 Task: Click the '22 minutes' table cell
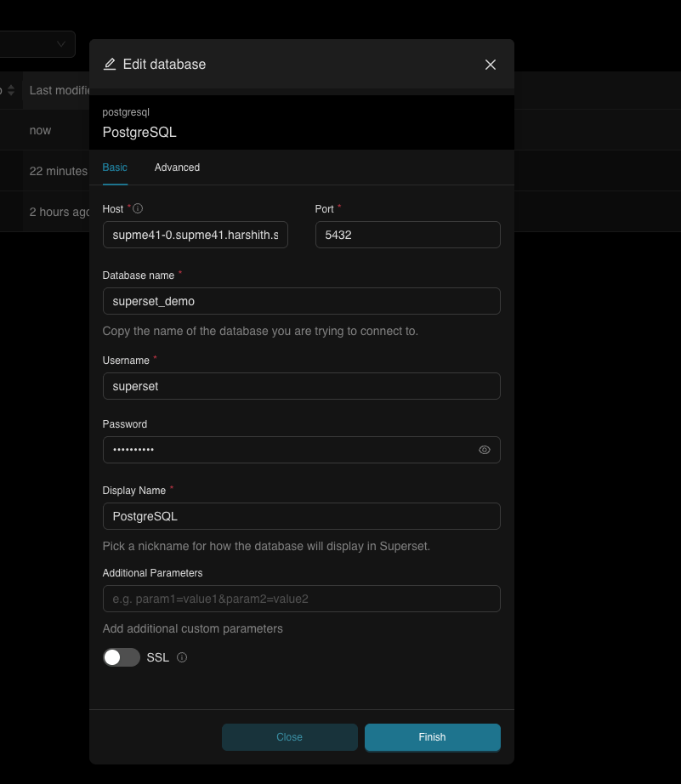point(59,171)
